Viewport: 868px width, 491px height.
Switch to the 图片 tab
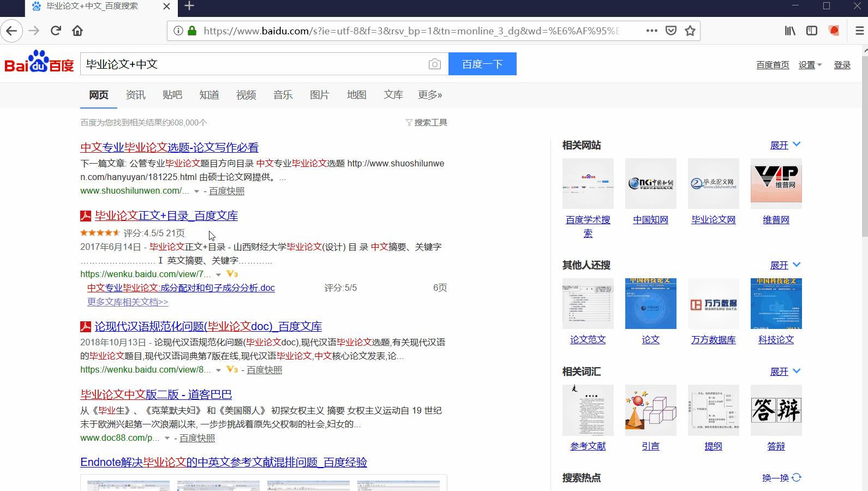tap(319, 95)
